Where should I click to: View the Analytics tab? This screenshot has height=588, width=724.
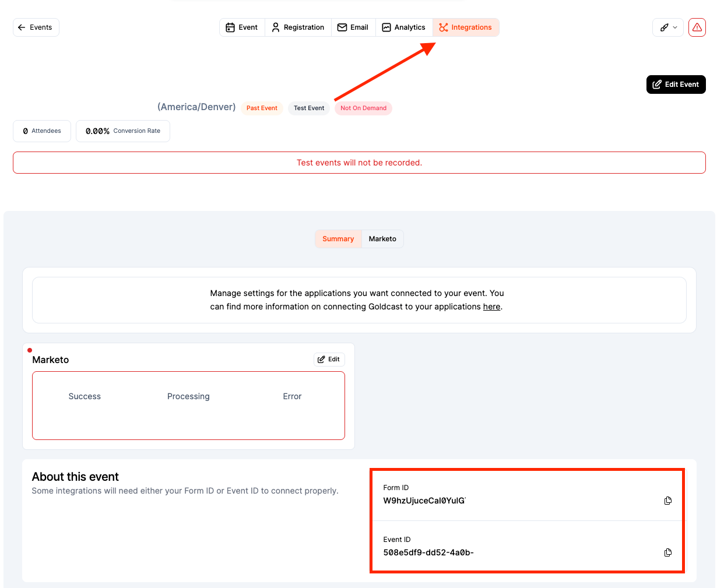tap(404, 27)
